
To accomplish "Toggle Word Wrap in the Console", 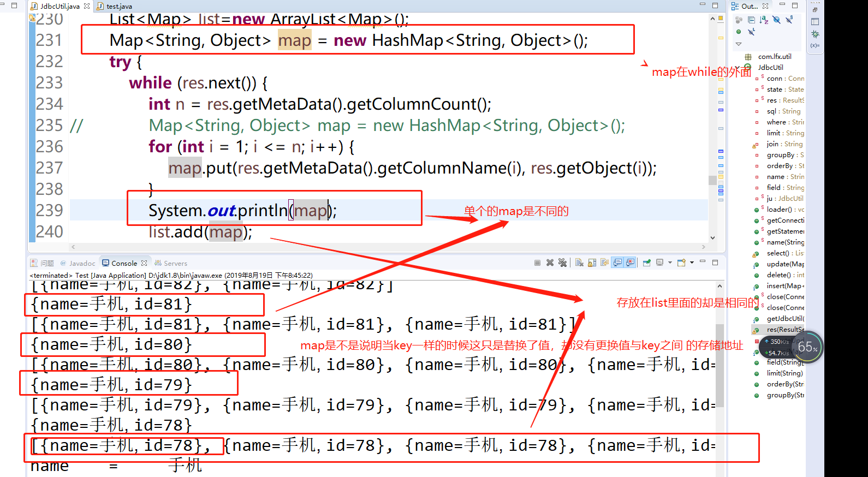I will (604, 263).
